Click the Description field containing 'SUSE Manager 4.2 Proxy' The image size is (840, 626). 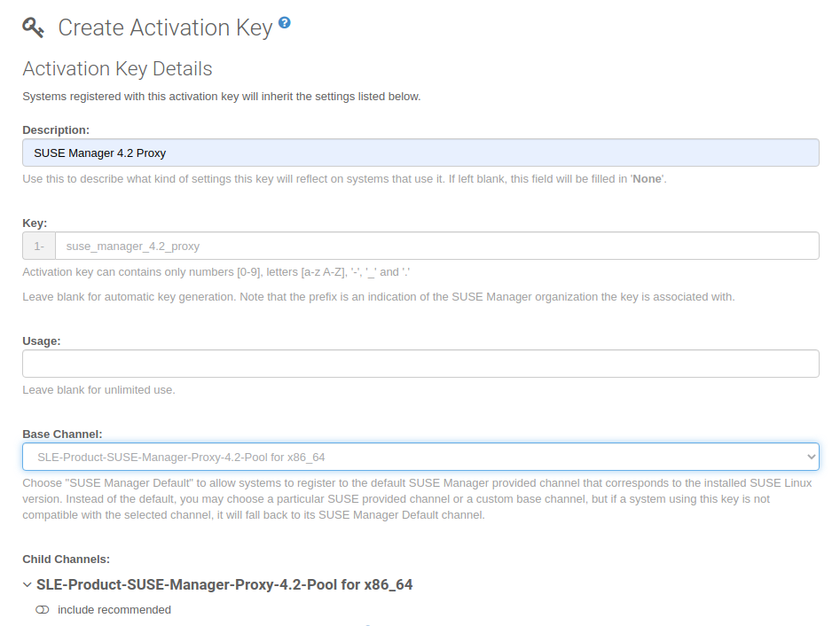point(421,153)
